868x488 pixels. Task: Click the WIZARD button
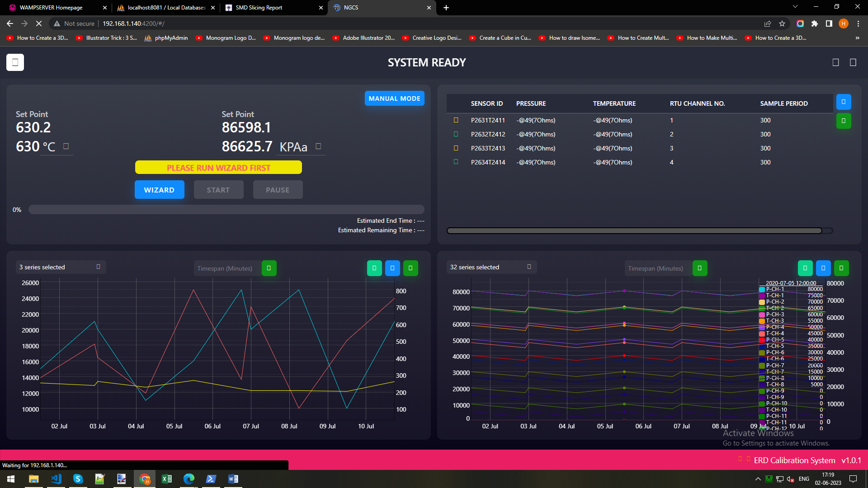[x=159, y=190]
